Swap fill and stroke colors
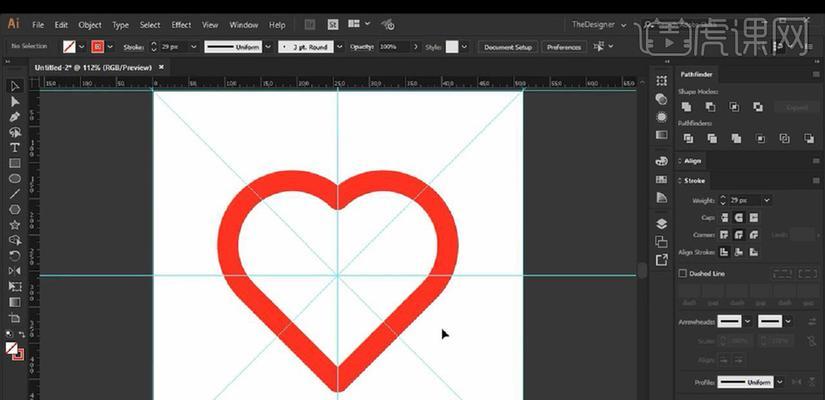The height and width of the screenshot is (400, 825). tap(22, 334)
